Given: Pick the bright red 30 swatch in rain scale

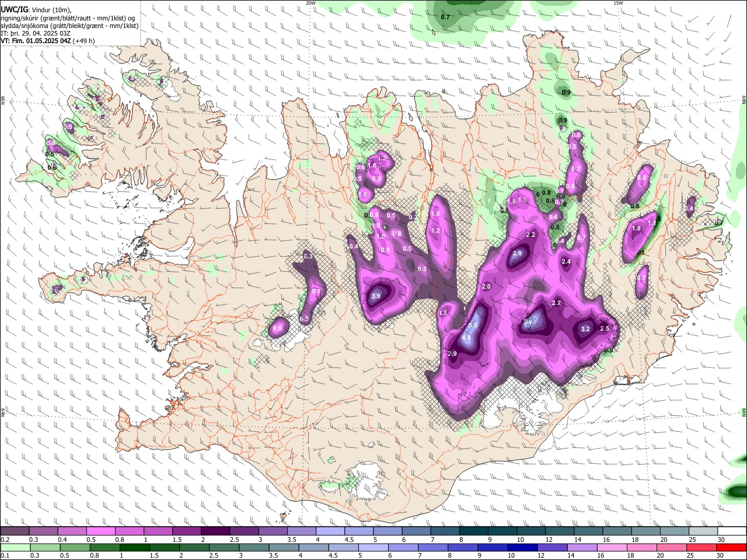Looking at the screenshot, I should (732, 548).
